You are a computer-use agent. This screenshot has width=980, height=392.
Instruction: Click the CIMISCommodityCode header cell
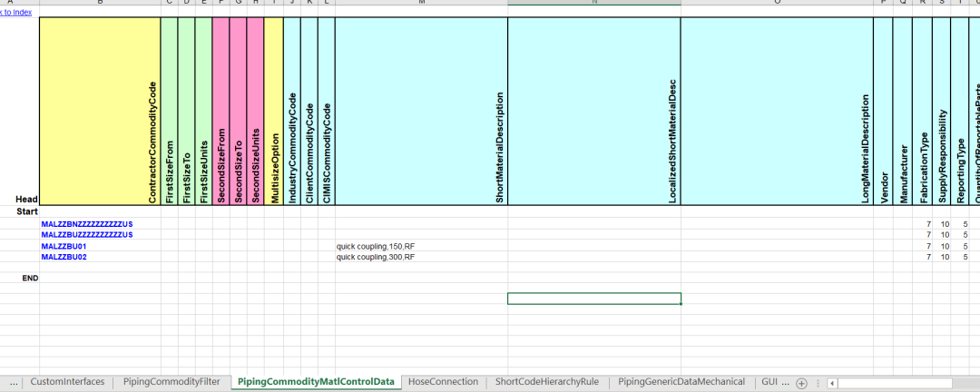click(x=327, y=111)
